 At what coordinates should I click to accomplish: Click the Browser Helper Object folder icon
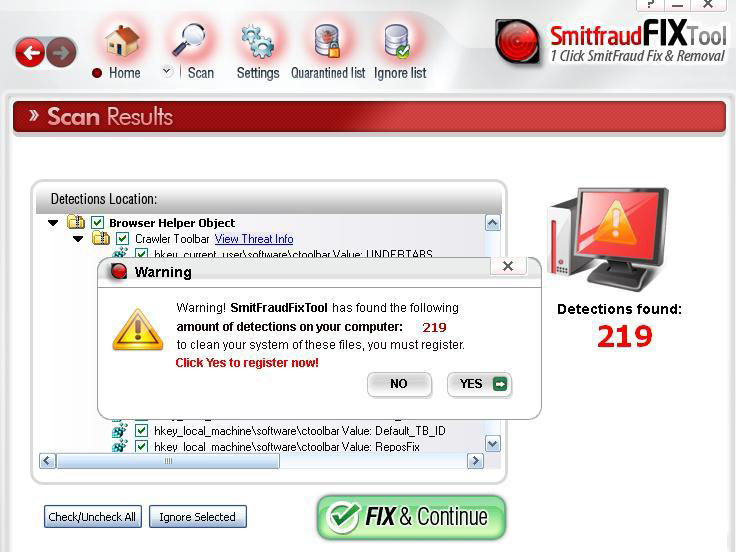pos(76,222)
